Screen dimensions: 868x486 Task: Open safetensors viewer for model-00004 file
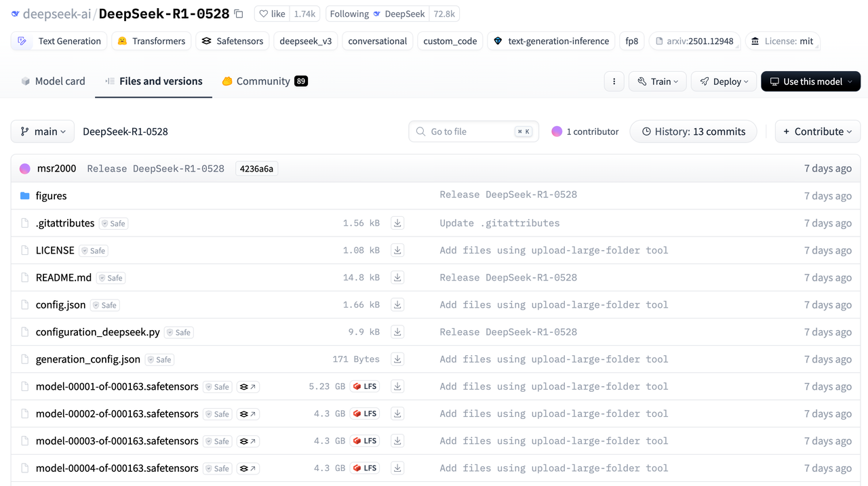point(248,468)
